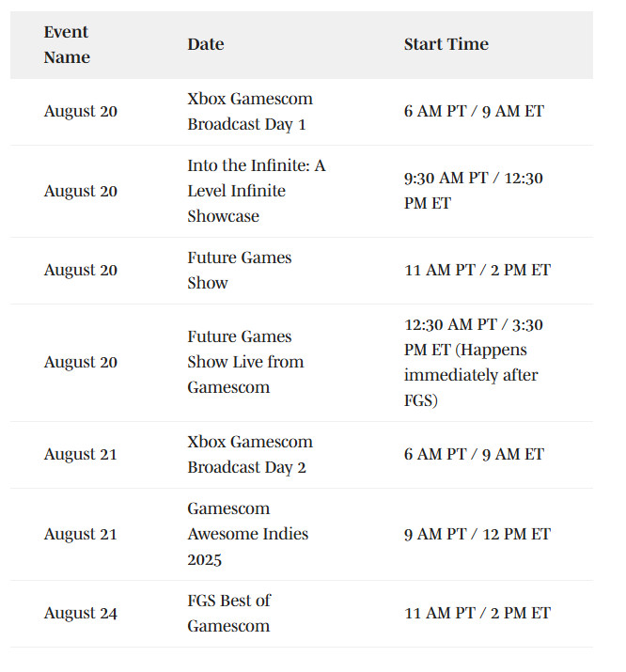The width and height of the screenshot is (626, 672).
Task: Click "August 20" beside Xbox Broadcast Day 1
Action: 80,111
